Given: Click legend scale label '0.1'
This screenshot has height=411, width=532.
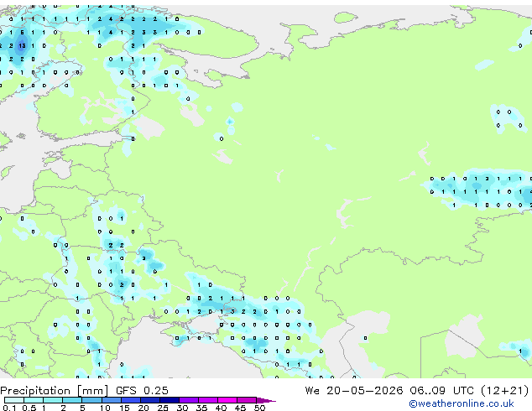Looking at the screenshot, I should (x=9, y=408).
